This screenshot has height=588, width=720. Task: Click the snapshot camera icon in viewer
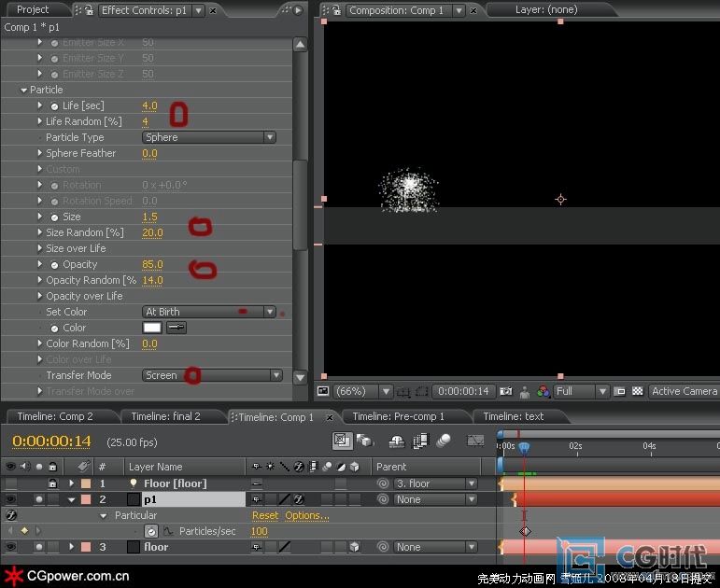point(506,391)
